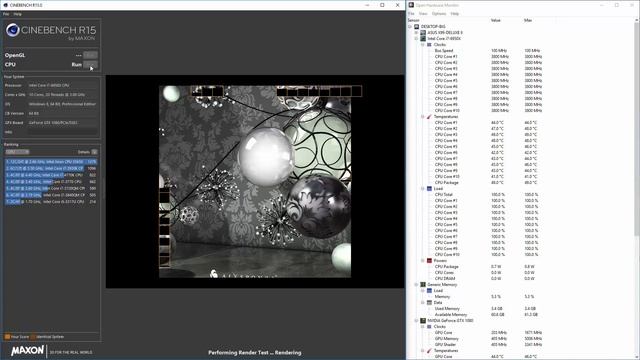Click Open Hardware Monitor vertical scrollbar thumb
Image resolution: width=640 pixels, height=360 pixels.
(x=637, y=129)
